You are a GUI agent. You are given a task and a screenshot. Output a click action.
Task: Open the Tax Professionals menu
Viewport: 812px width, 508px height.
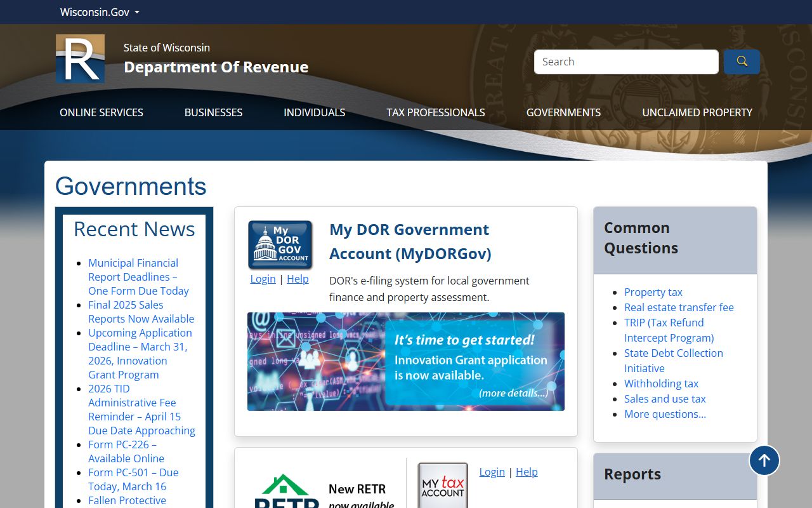click(x=436, y=112)
